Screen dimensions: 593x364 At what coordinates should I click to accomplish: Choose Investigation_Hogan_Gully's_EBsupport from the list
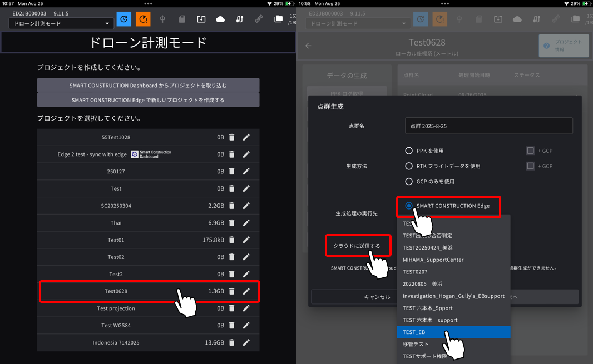pyautogui.click(x=453, y=296)
